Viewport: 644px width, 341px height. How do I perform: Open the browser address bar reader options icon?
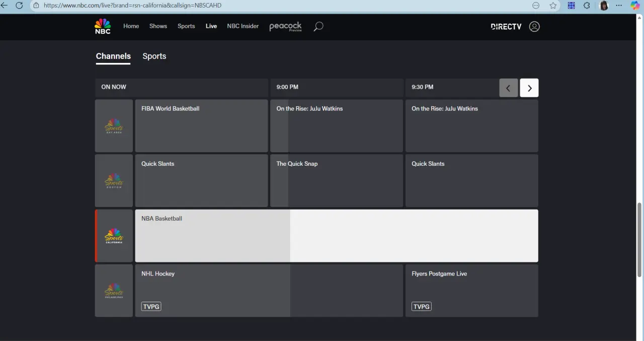click(x=536, y=6)
